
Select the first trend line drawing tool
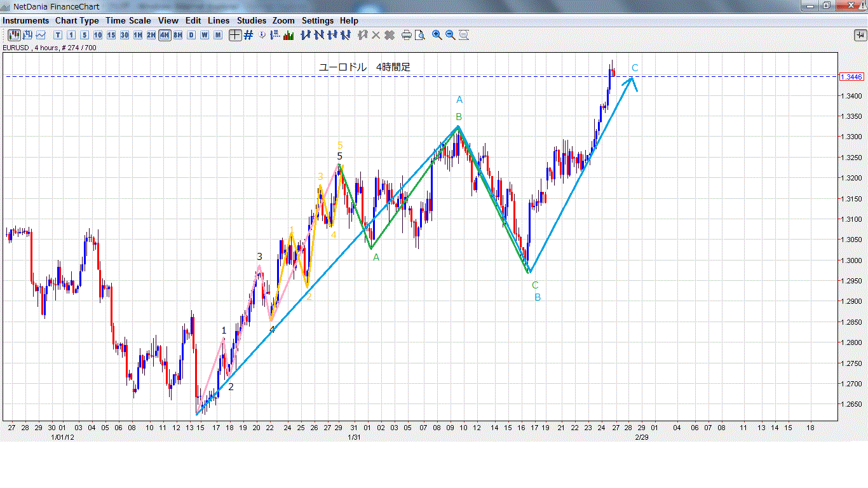pos(306,35)
